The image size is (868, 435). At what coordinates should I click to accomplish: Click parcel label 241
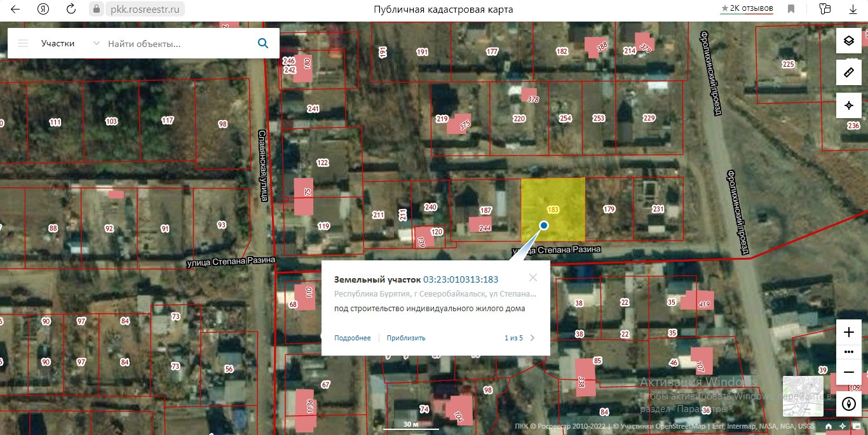tap(313, 109)
